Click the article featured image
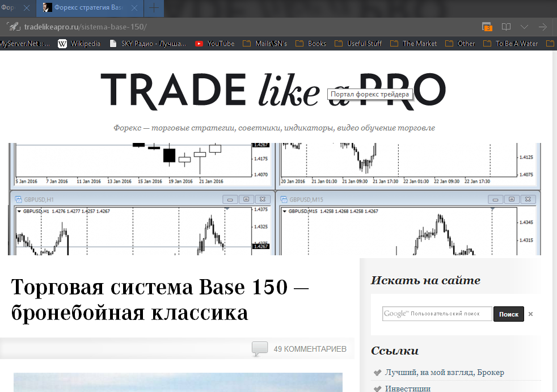Screen dimensions: 557x392 point(178,382)
